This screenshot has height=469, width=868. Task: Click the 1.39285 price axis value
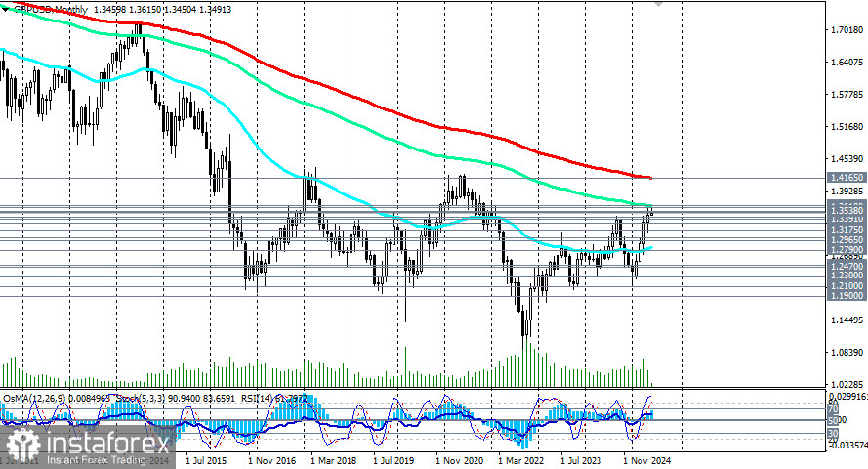click(x=847, y=192)
